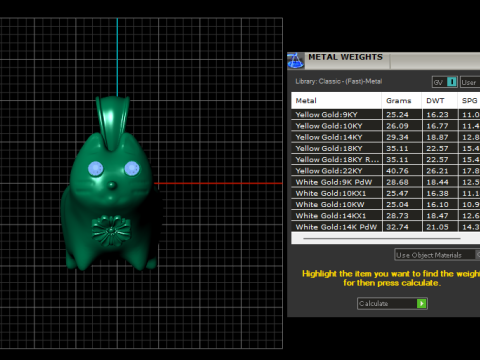This screenshot has width=480, height=360.
Task: Click the 26.21 DWT value
Action: point(437,171)
